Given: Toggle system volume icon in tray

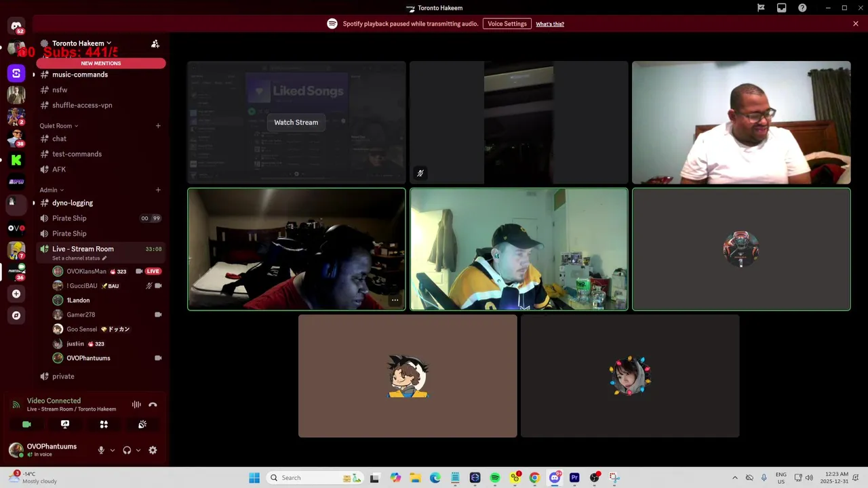Looking at the screenshot, I should (x=809, y=478).
